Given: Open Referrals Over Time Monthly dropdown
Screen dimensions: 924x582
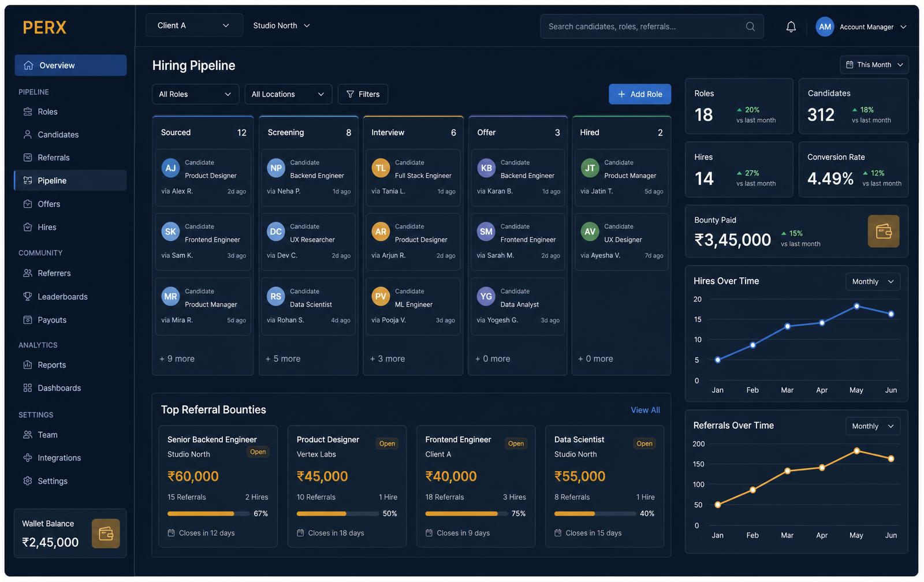Looking at the screenshot, I should click(x=873, y=426).
